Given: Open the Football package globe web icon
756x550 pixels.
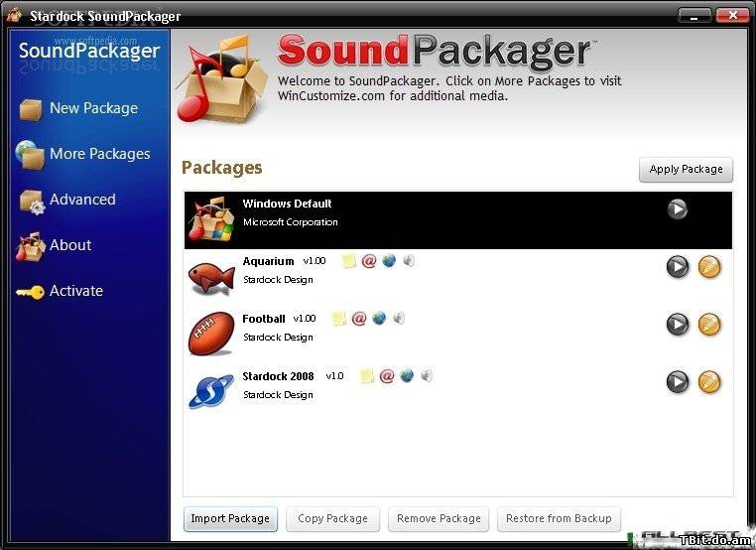Looking at the screenshot, I should tap(379, 319).
